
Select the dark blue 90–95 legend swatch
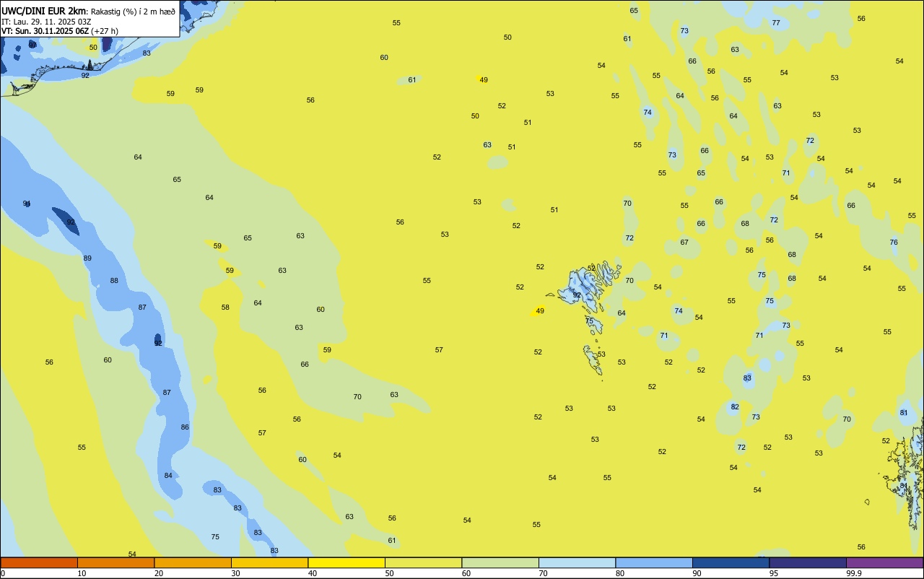click(731, 562)
